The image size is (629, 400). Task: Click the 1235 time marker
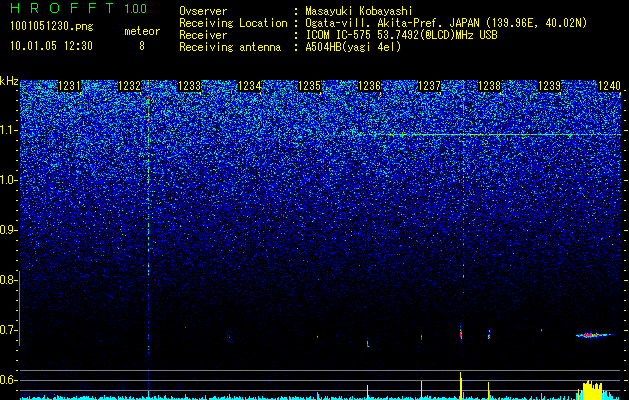(x=309, y=86)
